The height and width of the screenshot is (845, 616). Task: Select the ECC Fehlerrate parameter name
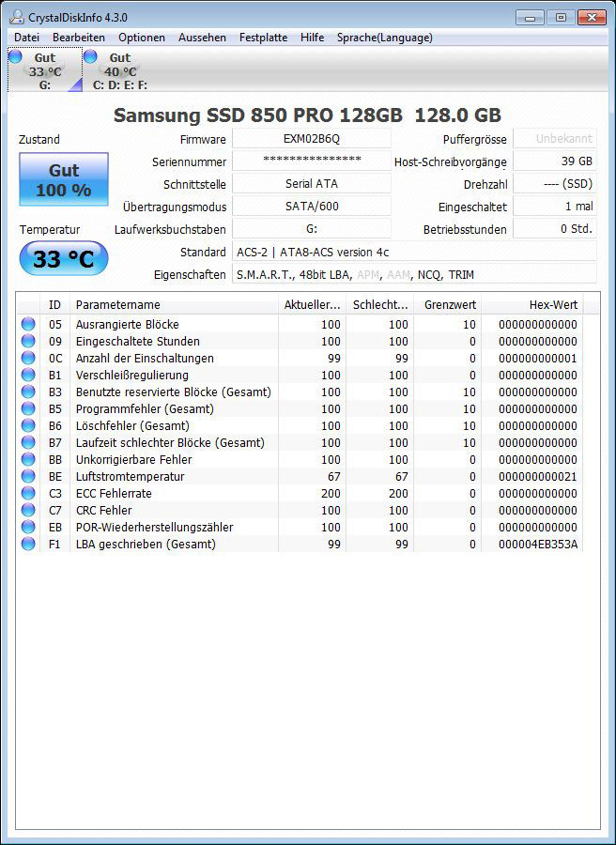114,493
